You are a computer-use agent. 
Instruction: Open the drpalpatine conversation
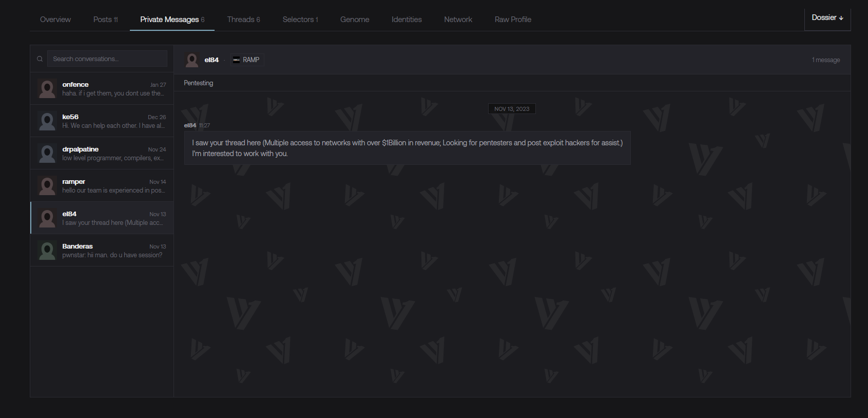tap(102, 153)
